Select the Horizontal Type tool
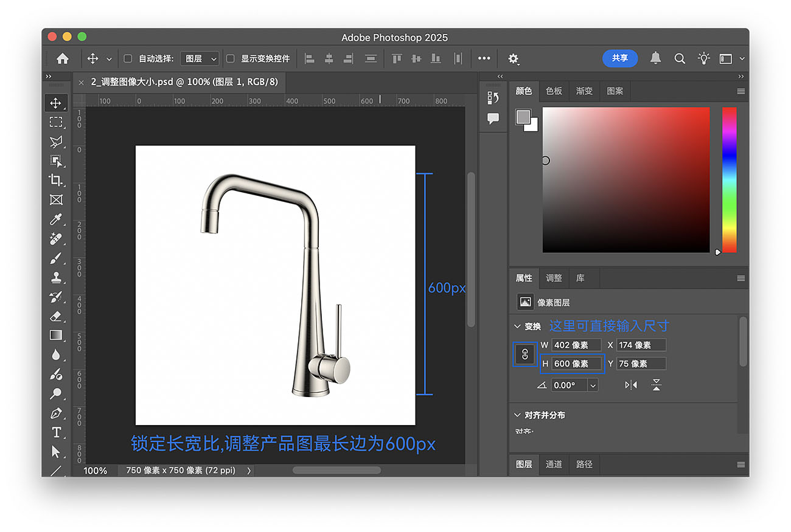The width and height of the screenshot is (791, 532). tap(56, 432)
